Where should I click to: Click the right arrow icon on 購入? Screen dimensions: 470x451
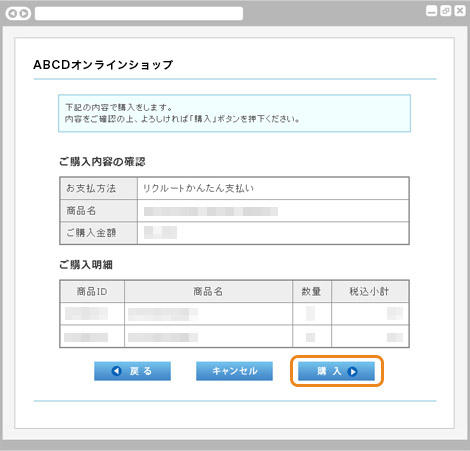tap(352, 371)
